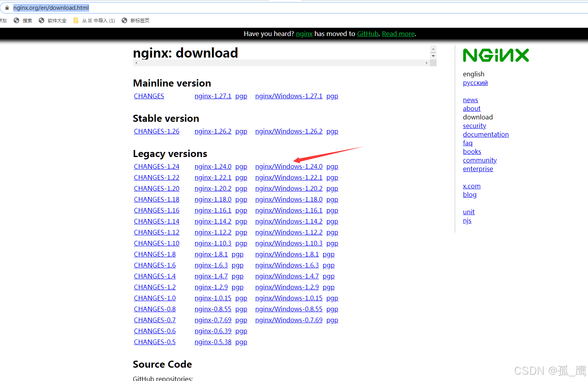The width and height of the screenshot is (588, 381).
Task: Click the GitHub link in the banner
Action: pyautogui.click(x=367, y=34)
